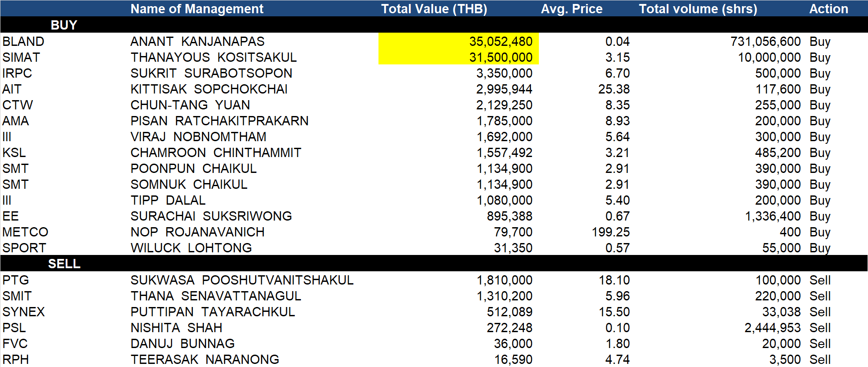Click the volume 1,336,400
The height and width of the screenshot is (367, 868).
coord(773,216)
